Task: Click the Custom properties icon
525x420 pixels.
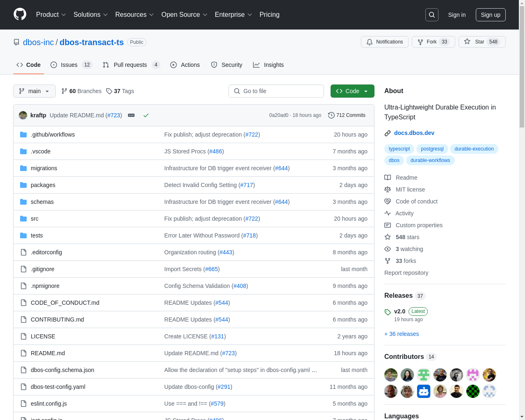Action: click(x=388, y=225)
